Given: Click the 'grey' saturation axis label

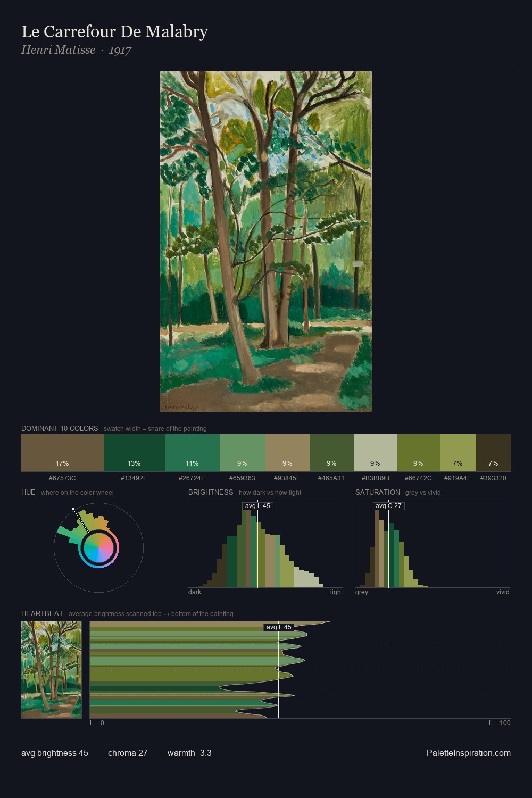Looking at the screenshot, I should [x=362, y=592].
